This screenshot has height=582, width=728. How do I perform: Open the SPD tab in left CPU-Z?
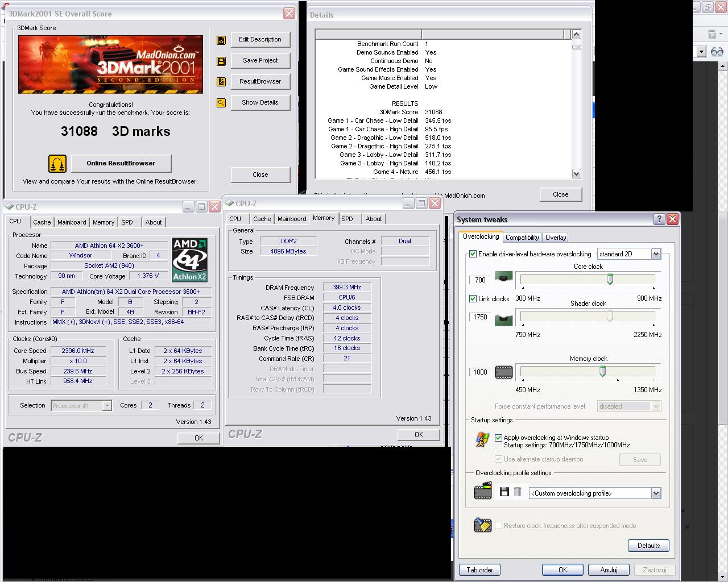[127, 222]
